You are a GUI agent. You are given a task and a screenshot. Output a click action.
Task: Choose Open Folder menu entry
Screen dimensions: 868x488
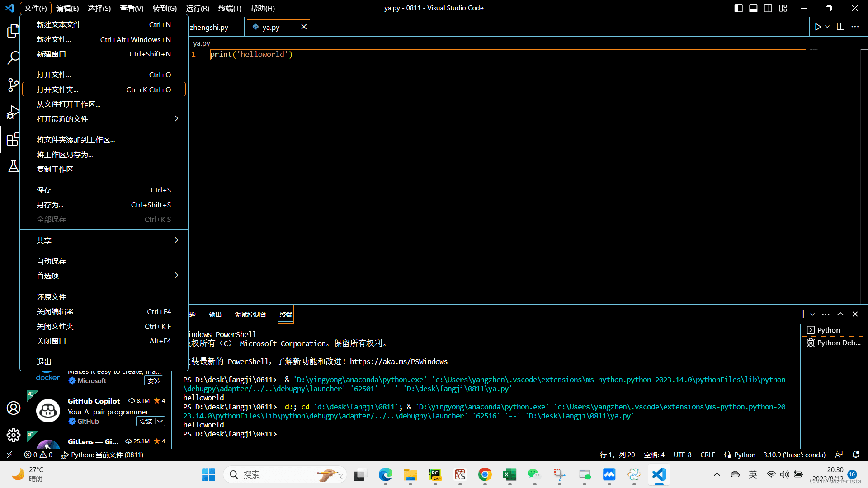click(x=104, y=89)
